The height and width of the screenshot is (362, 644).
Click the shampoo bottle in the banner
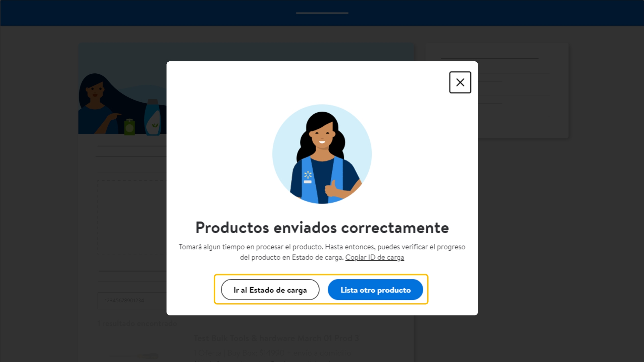click(x=153, y=117)
